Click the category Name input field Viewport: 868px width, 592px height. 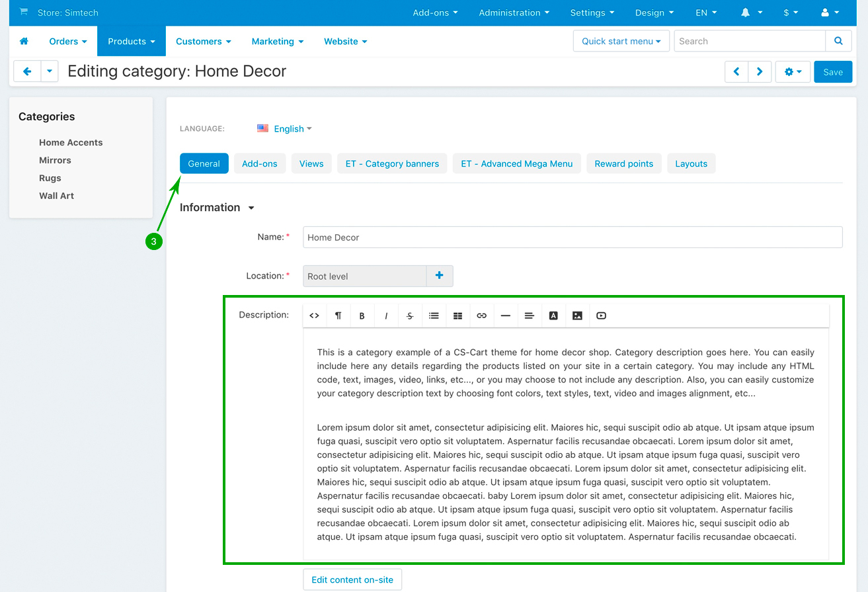click(x=572, y=237)
